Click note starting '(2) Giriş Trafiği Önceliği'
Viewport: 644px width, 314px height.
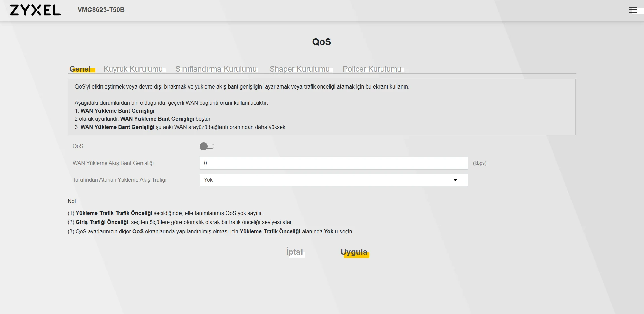tap(180, 222)
